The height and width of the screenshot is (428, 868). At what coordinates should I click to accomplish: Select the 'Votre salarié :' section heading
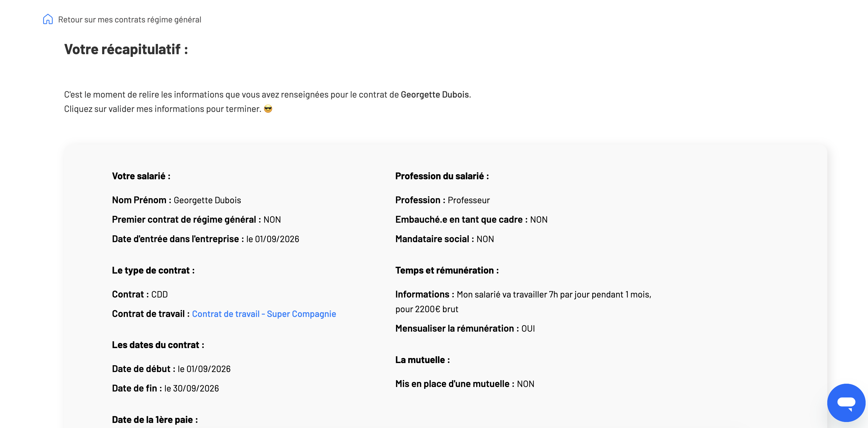point(141,176)
